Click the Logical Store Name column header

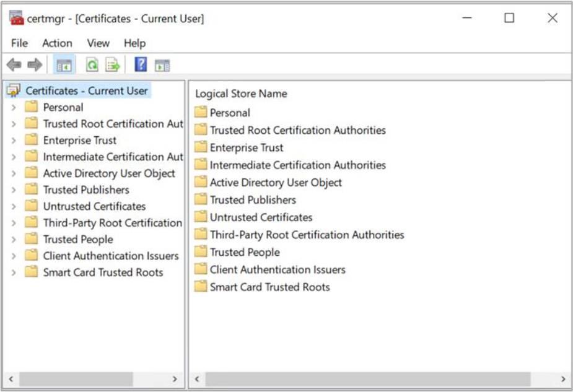(241, 94)
